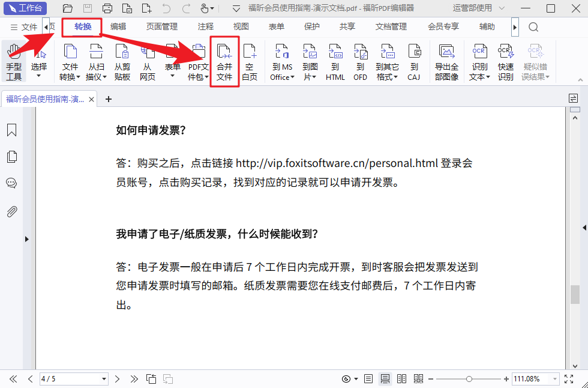
Task: Enable single page view mode
Action: tap(368, 379)
